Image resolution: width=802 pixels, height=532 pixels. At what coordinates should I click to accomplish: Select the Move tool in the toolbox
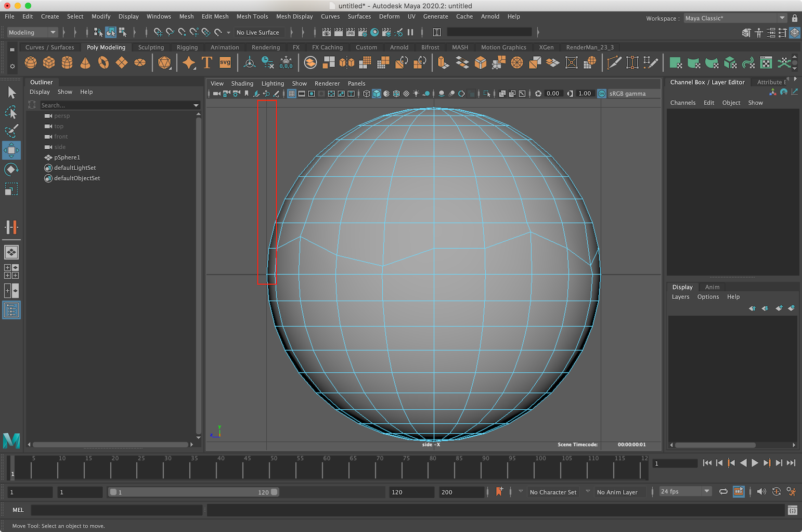(x=11, y=150)
